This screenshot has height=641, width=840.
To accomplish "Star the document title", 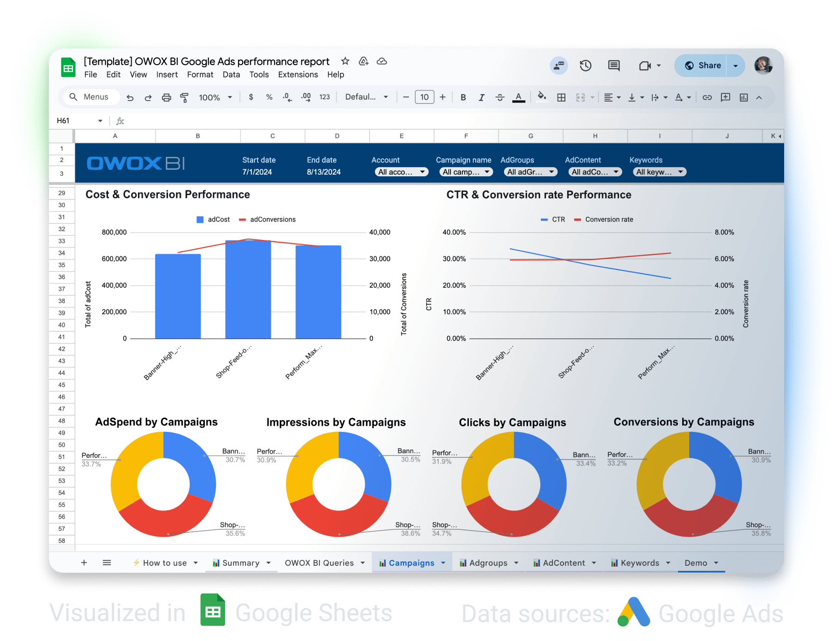I will pyautogui.click(x=345, y=61).
